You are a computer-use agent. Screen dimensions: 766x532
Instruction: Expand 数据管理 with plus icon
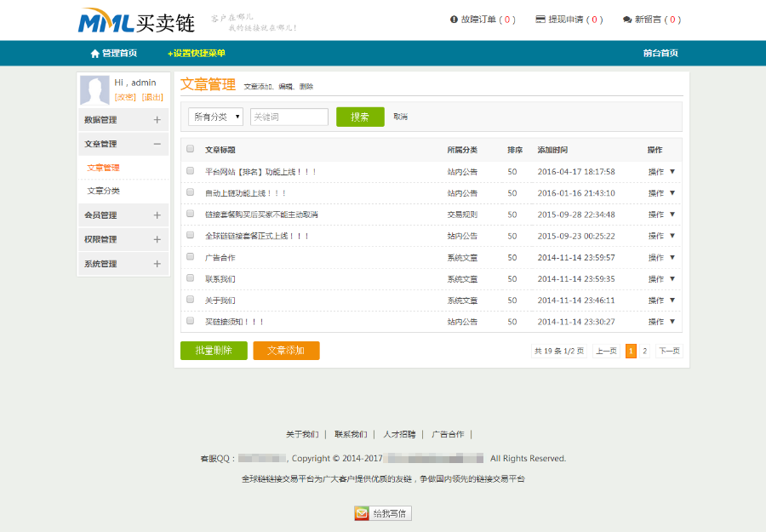pyautogui.click(x=157, y=120)
